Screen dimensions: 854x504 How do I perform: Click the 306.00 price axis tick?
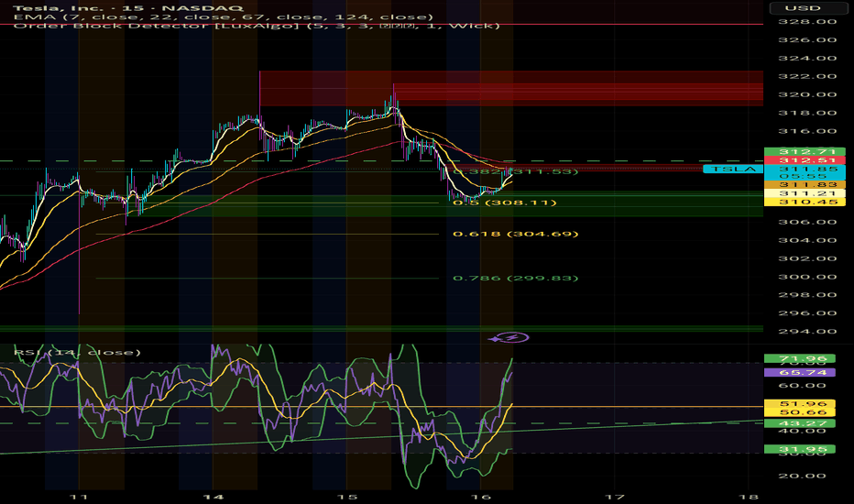click(807, 222)
